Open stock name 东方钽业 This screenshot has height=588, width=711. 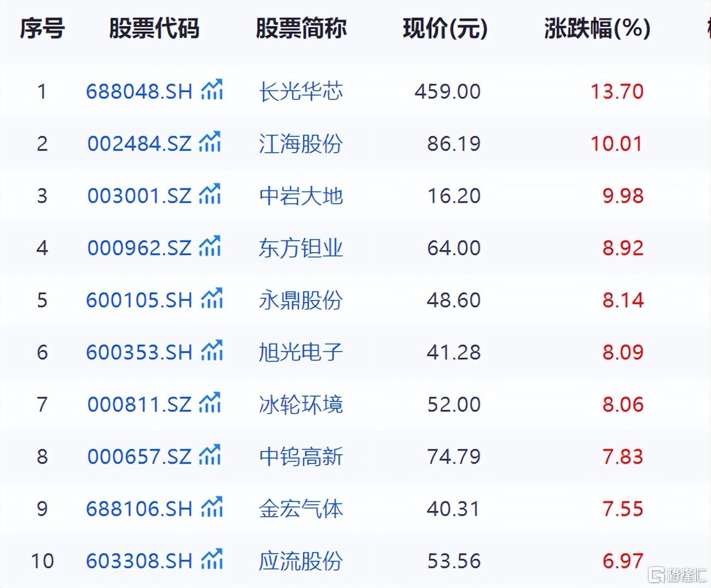coord(301,248)
